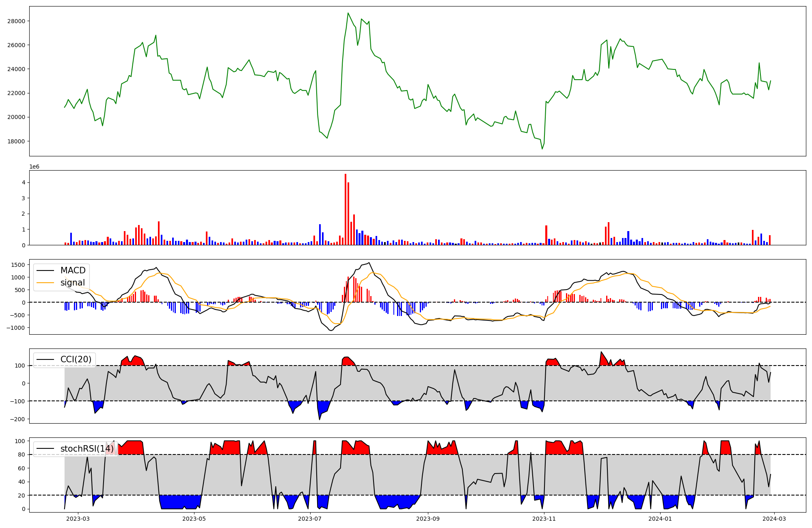Select the stochRSI(14) legend entry
812x528 pixels.
point(87,449)
